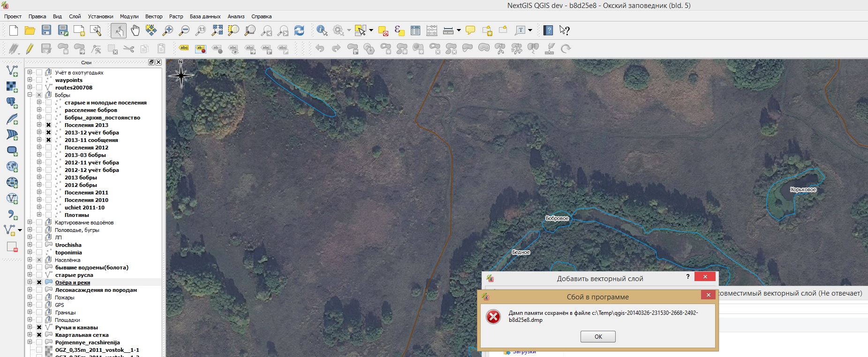Open the Вектор menu
Viewport: 868px width, 357px height.
point(153,16)
